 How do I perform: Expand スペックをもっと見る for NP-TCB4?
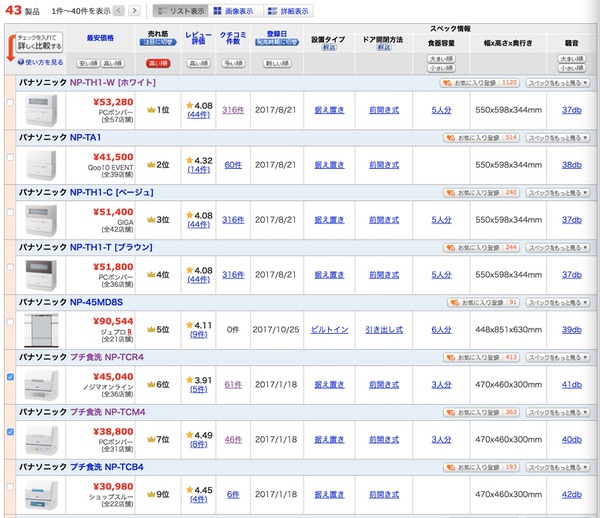pos(558,467)
